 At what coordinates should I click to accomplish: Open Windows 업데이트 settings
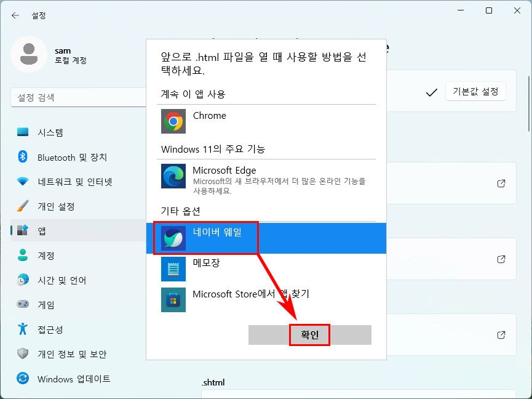click(22, 379)
